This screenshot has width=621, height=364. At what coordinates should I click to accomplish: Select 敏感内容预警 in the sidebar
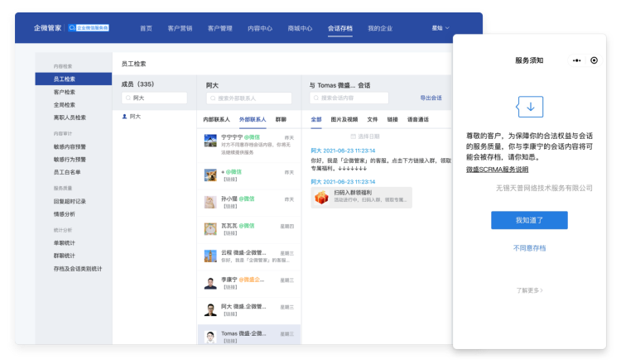pyautogui.click(x=69, y=146)
